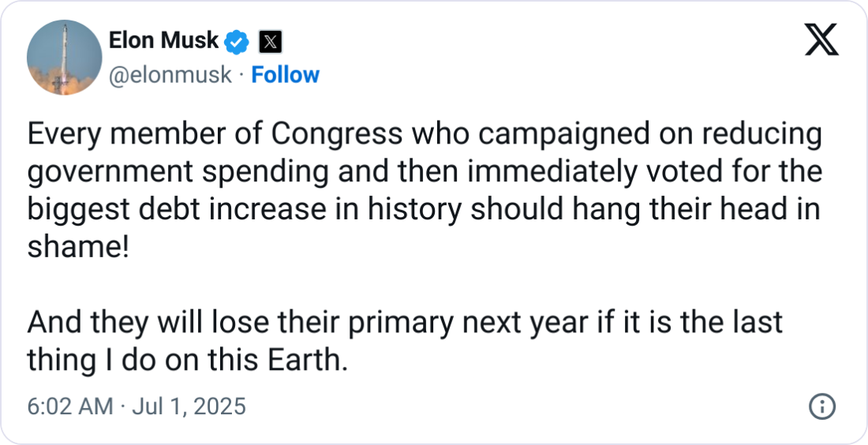Open the Elon Musk display name link
This screenshot has width=868, height=445.
pyautogui.click(x=163, y=39)
